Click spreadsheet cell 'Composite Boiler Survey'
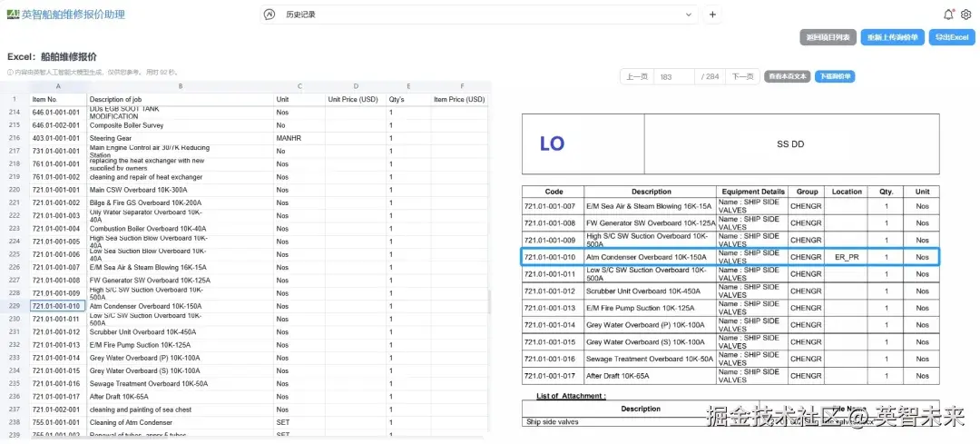980x444 pixels. coord(180,125)
